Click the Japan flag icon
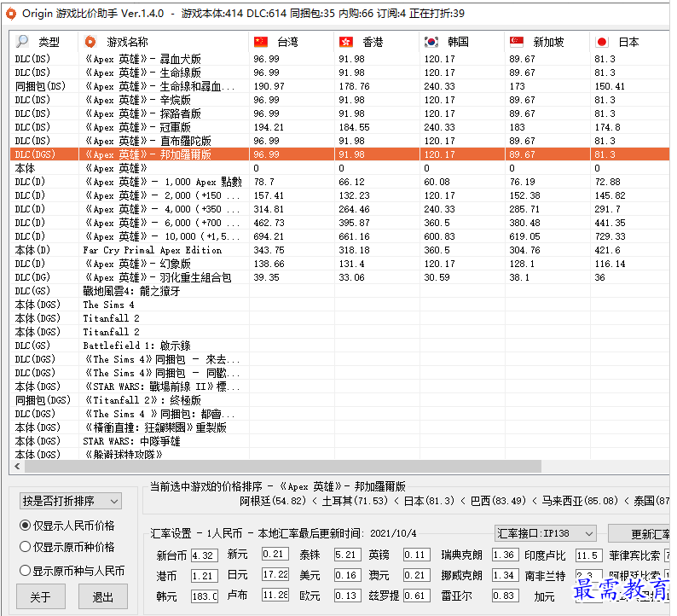The width and height of the screenshot is (677, 616). point(601,42)
